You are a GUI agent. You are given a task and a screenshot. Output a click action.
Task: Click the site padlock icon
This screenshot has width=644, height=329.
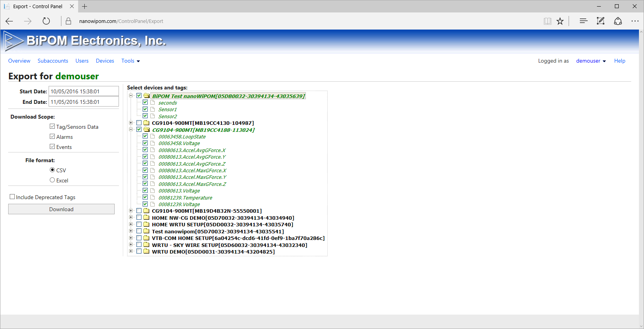pyautogui.click(x=68, y=21)
